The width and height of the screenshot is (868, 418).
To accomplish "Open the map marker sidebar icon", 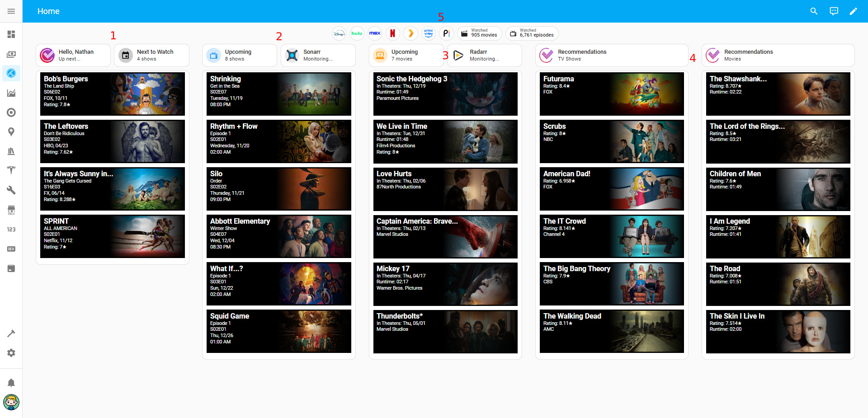I will click(11, 132).
